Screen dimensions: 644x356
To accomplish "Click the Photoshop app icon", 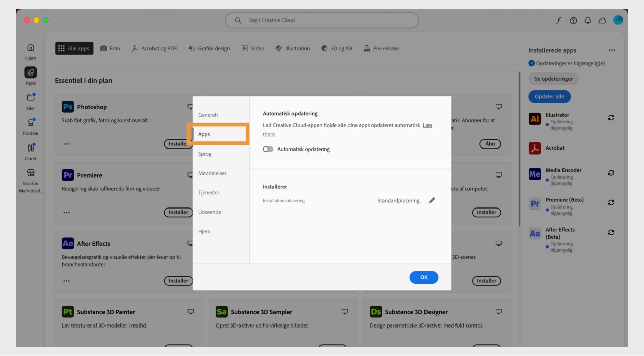I will (68, 107).
